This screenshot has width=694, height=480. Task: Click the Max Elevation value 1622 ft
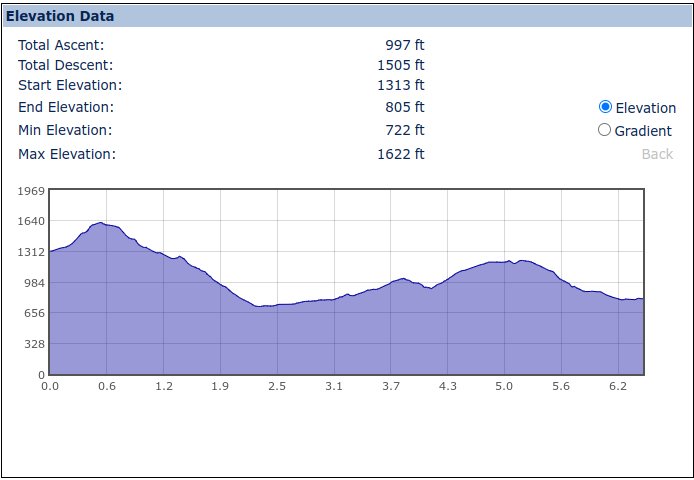click(x=400, y=154)
